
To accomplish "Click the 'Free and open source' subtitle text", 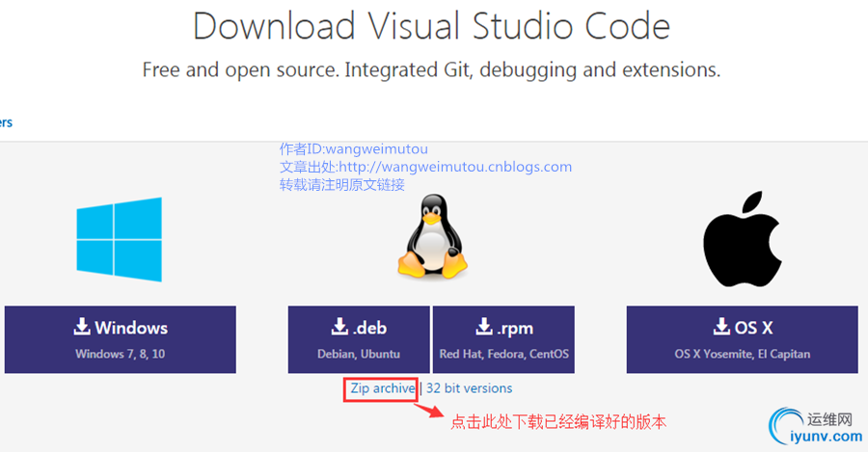I will [x=432, y=70].
